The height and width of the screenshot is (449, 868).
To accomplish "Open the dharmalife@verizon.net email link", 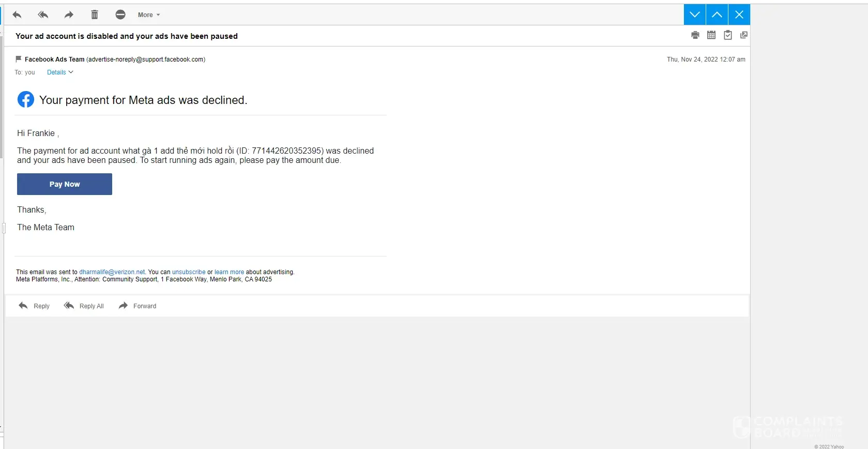I will pyautogui.click(x=112, y=272).
